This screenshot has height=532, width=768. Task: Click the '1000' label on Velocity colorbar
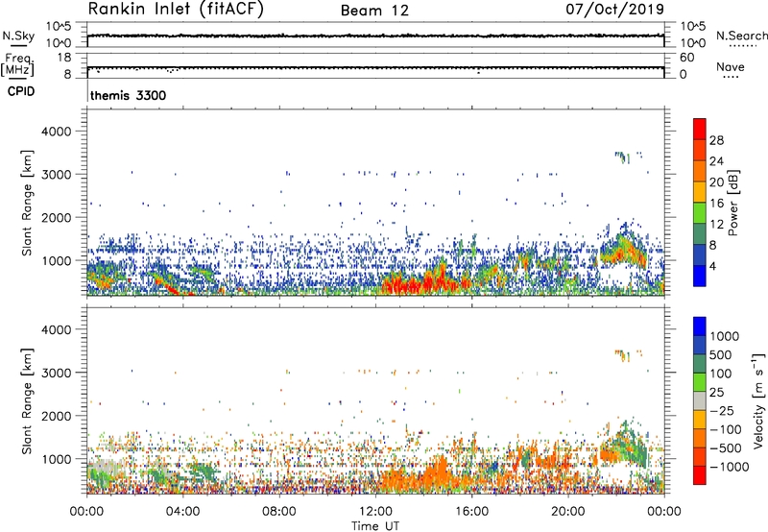click(725, 336)
